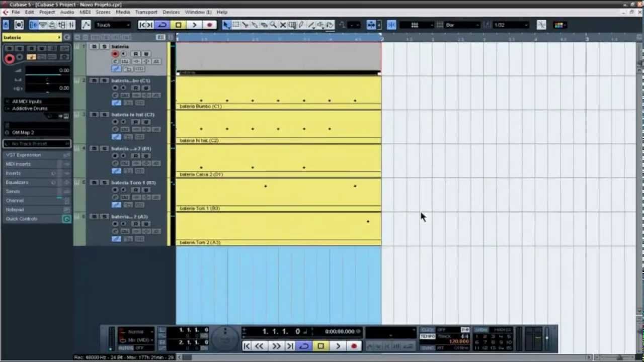Solo the top bateria track

coord(104,47)
